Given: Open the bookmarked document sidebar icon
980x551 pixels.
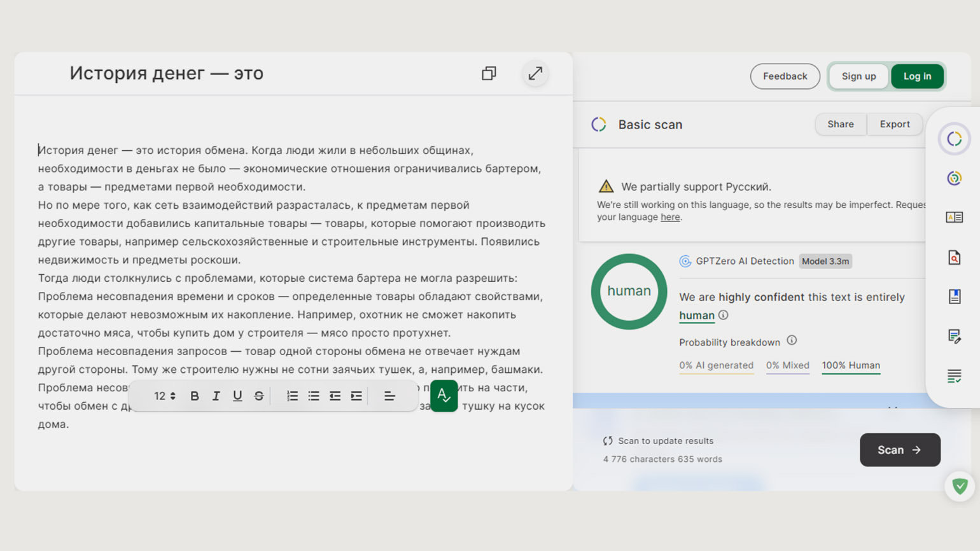Looking at the screenshot, I should pyautogui.click(x=954, y=296).
